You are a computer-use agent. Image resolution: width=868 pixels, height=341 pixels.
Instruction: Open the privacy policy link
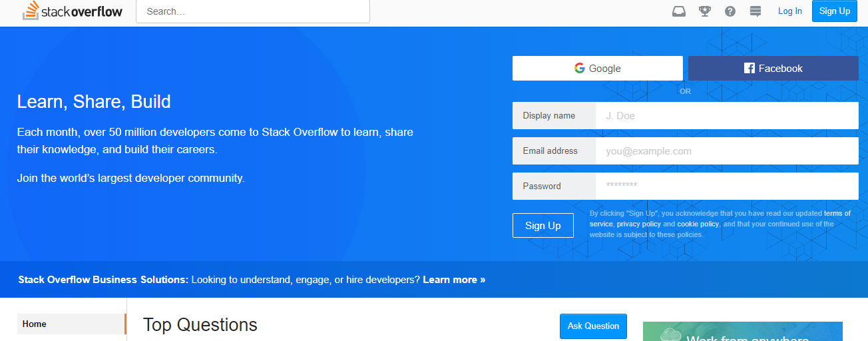(x=638, y=224)
